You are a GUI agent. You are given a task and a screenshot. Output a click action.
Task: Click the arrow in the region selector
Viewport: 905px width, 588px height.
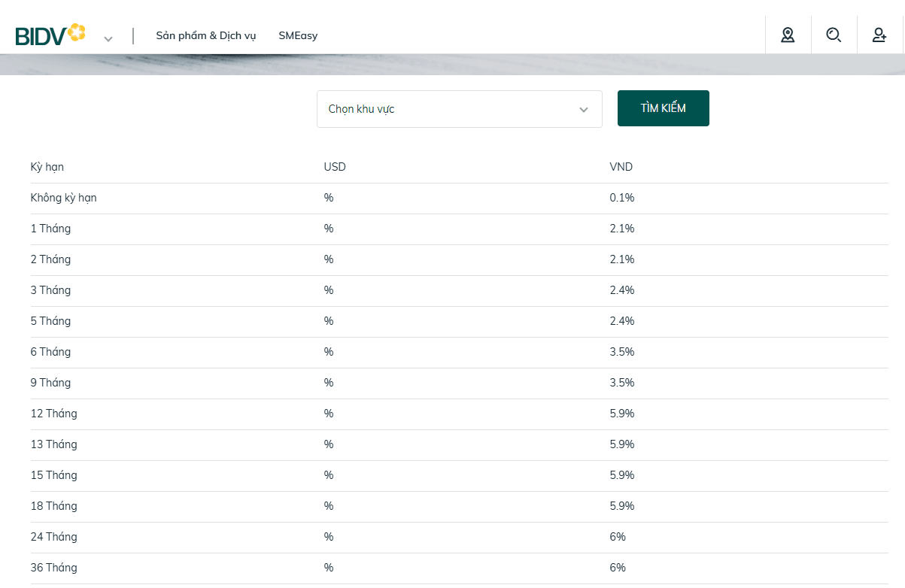point(584,110)
